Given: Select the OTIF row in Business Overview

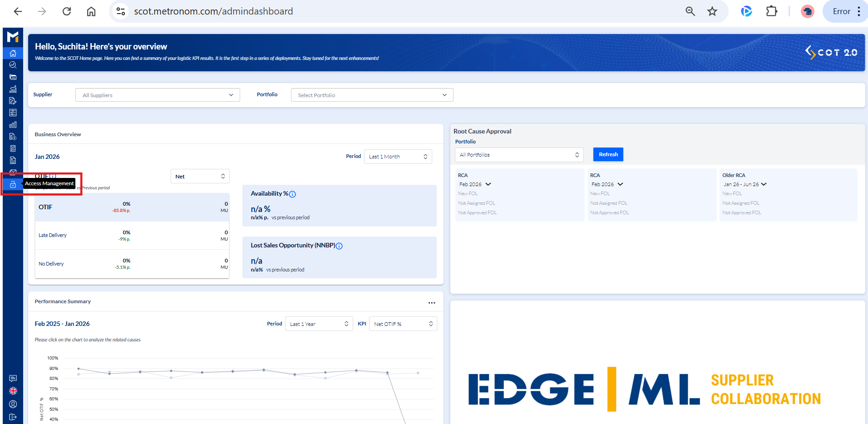Looking at the screenshot, I should tap(132, 207).
